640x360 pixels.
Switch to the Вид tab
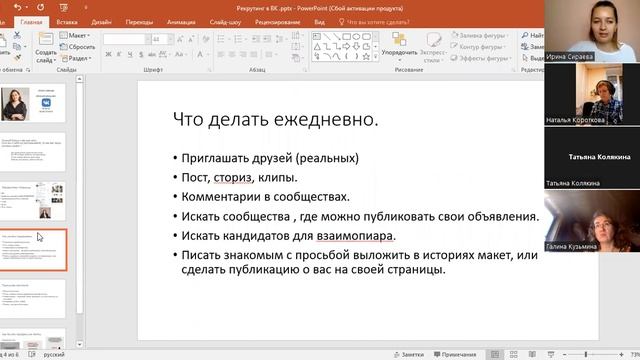pyautogui.click(x=320, y=22)
